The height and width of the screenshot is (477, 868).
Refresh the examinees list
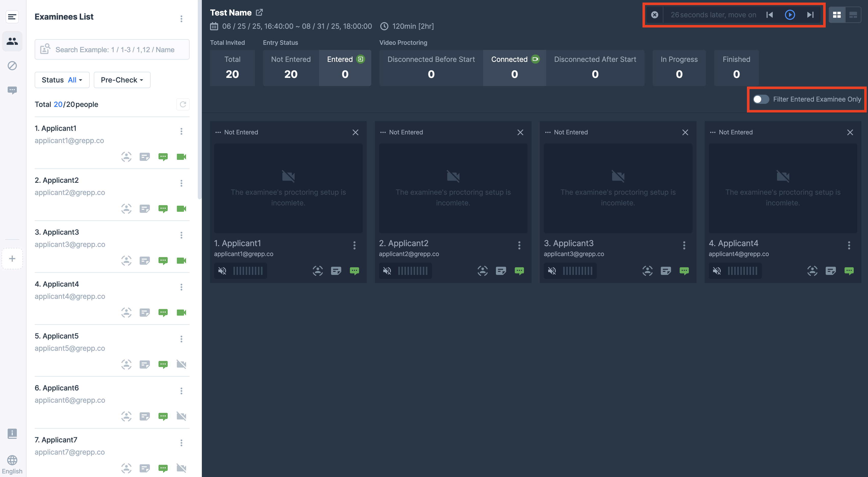183,104
